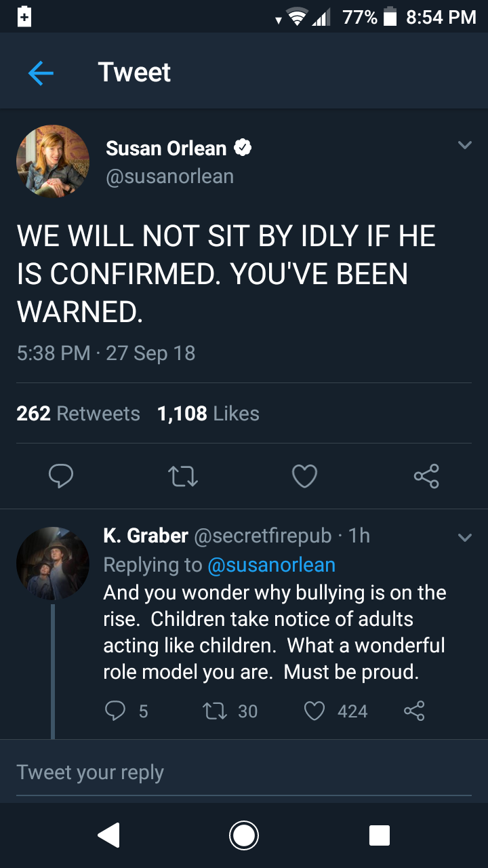
Task: Open Android recent apps square button
Action: tap(380, 835)
